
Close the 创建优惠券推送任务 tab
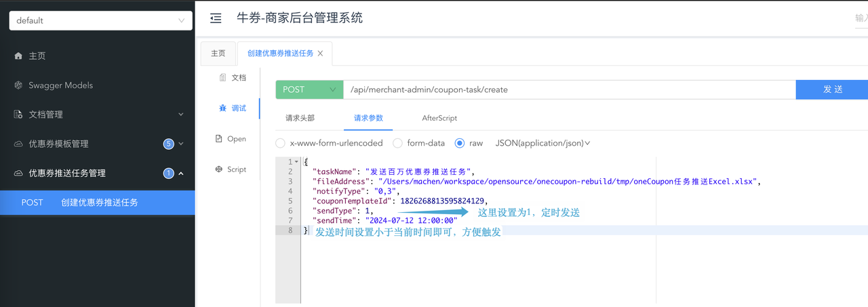tap(320, 54)
